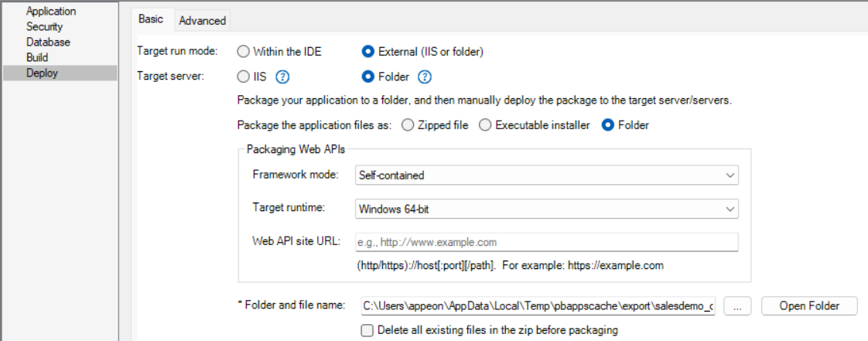Switch to the Basic tab
Screen dimensions: 868x341
[x=151, y=20]
